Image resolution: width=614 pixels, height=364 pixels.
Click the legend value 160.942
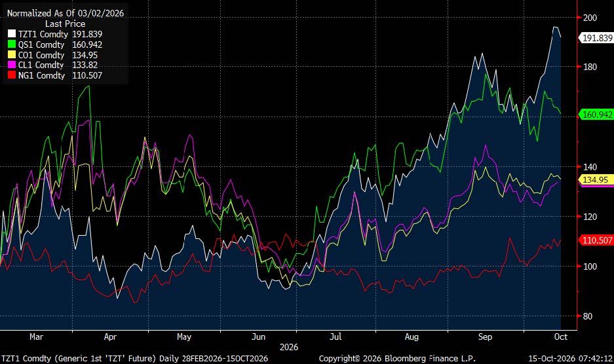(87, 45)
